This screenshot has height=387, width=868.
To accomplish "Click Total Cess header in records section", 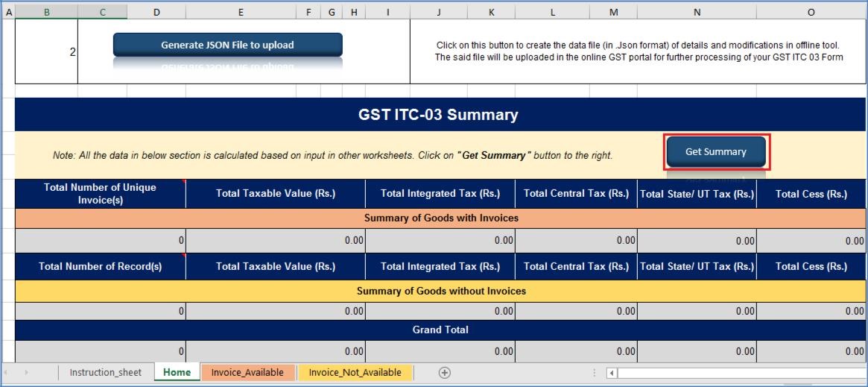I will pos(811,266).
